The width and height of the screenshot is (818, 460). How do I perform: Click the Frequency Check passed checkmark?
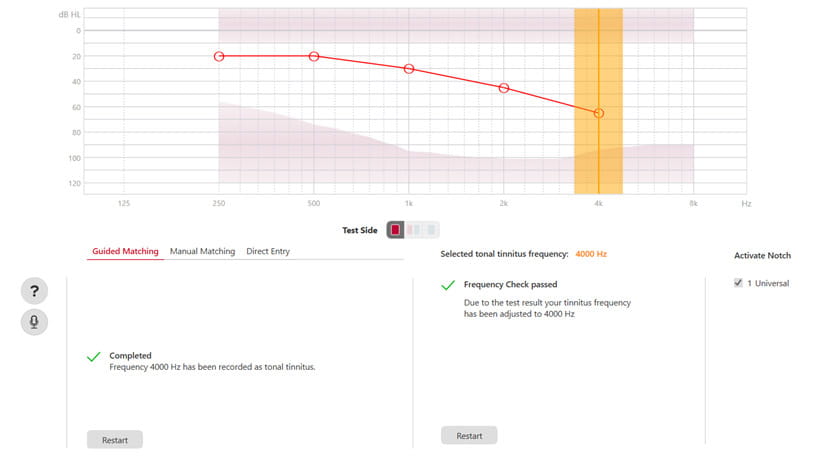click(x=448, y=286)
